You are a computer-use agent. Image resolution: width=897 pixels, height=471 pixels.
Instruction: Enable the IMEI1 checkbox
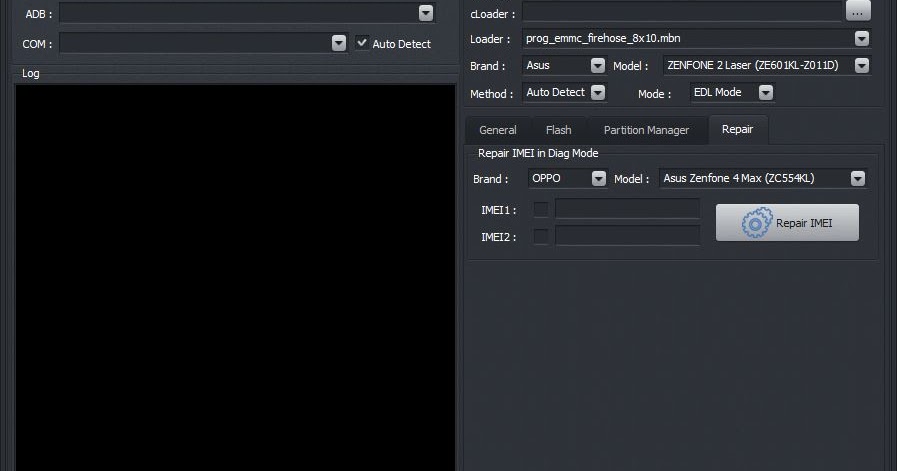[541, 209]
